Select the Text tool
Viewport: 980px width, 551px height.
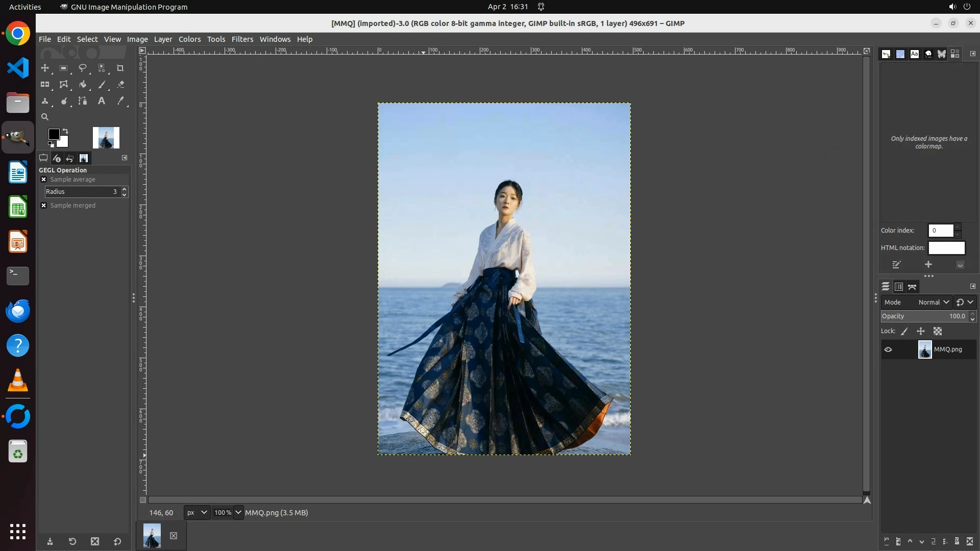coord(102,101)
